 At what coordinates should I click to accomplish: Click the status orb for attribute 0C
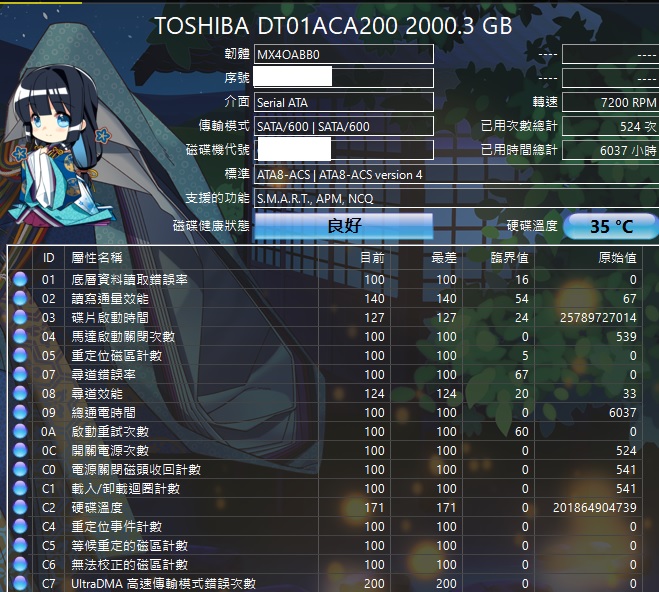[x=20, y=450]
